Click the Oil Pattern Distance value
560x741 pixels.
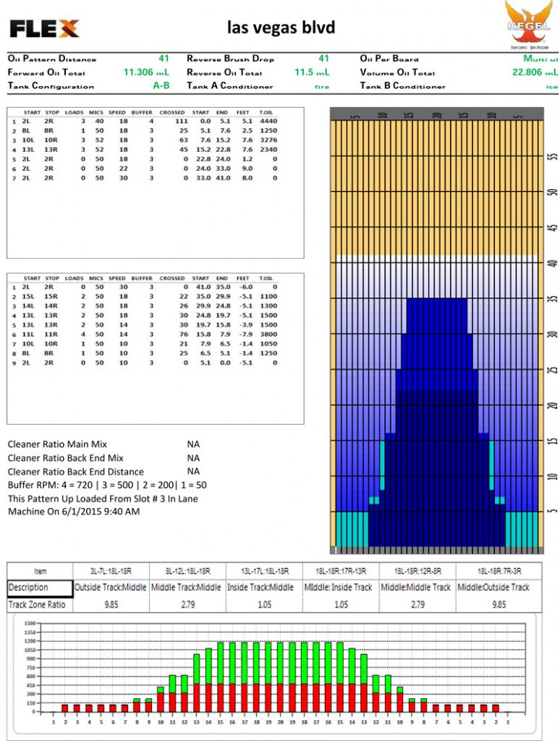click(x=164, y=59)
